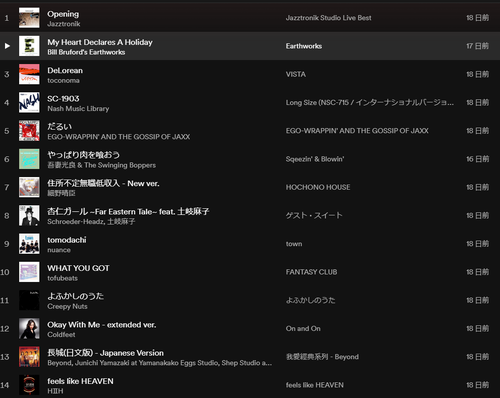Select track title やっぱり肉を喰おう

pos(83,155)
